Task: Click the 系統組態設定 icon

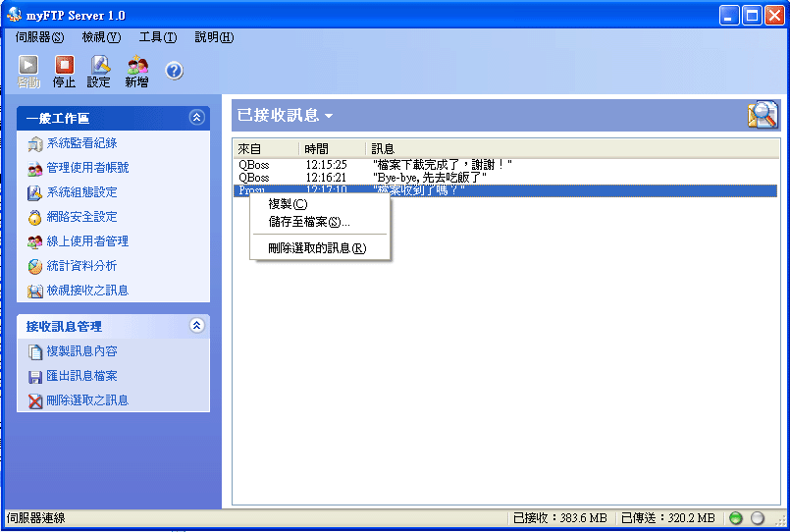Action: point(34,193)
